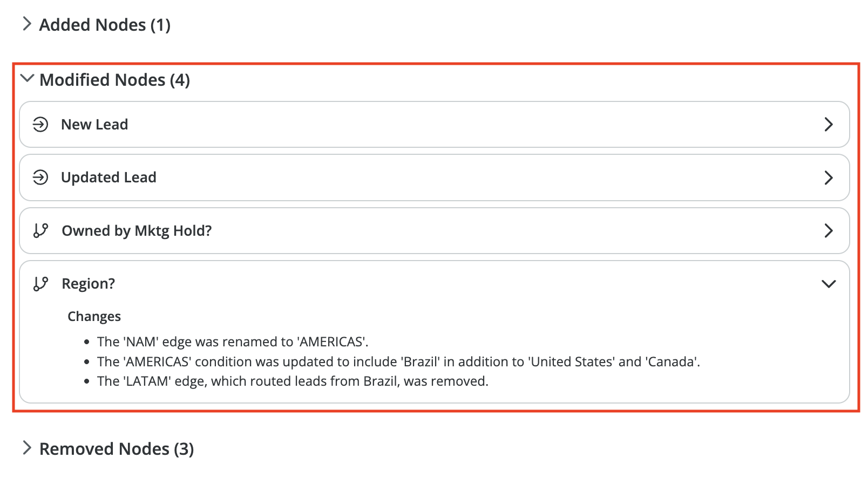The width and height of the screenshot is (868, 478).
Task: Click the Added Nodes (1) heading
Action: click(105, 25)
